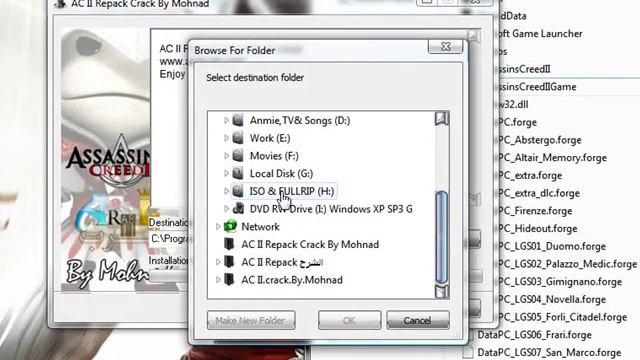Select AC II Repack Crack By Mohnad folder
Viewport: 640px width, 360px height.
[x=310, y=244]
